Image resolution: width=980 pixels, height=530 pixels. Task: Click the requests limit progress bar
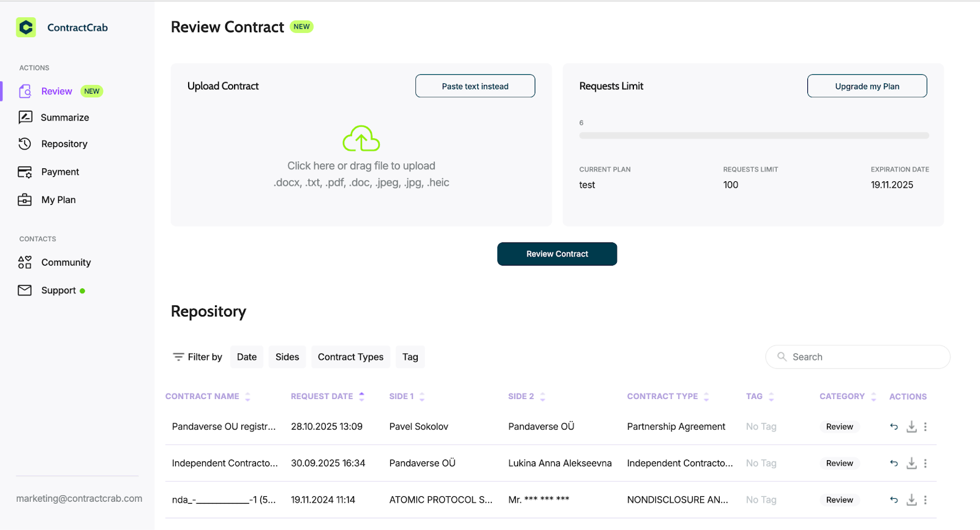click(753, 136)
